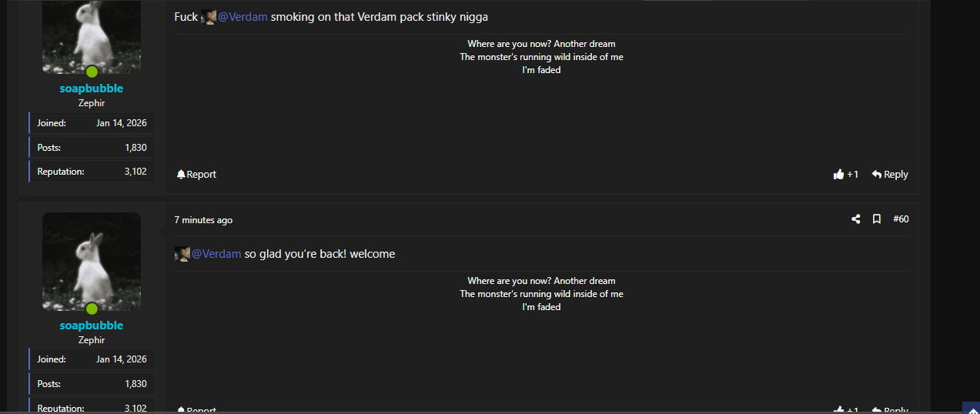Click Verdam's mini avatar in post #60
The height and width of the screenshot is (414, 980).
[x=182, y=254]
